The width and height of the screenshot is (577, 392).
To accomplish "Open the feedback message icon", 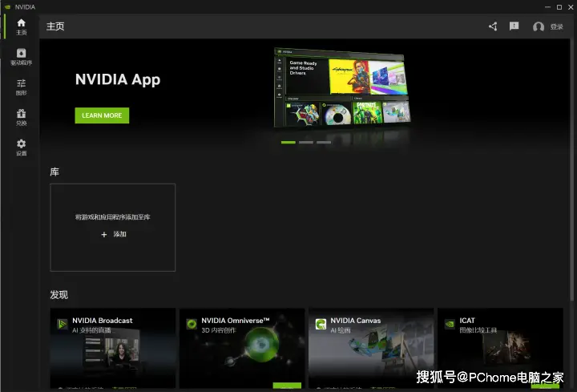I will (514, 26).
